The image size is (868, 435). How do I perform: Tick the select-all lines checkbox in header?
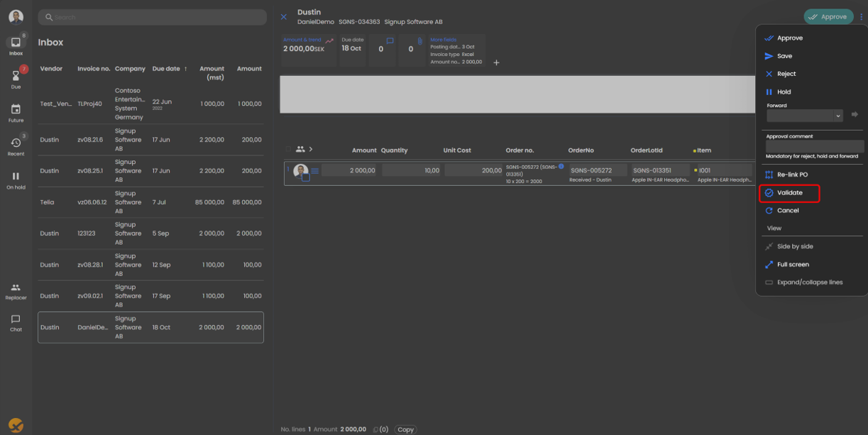(288, 150)
